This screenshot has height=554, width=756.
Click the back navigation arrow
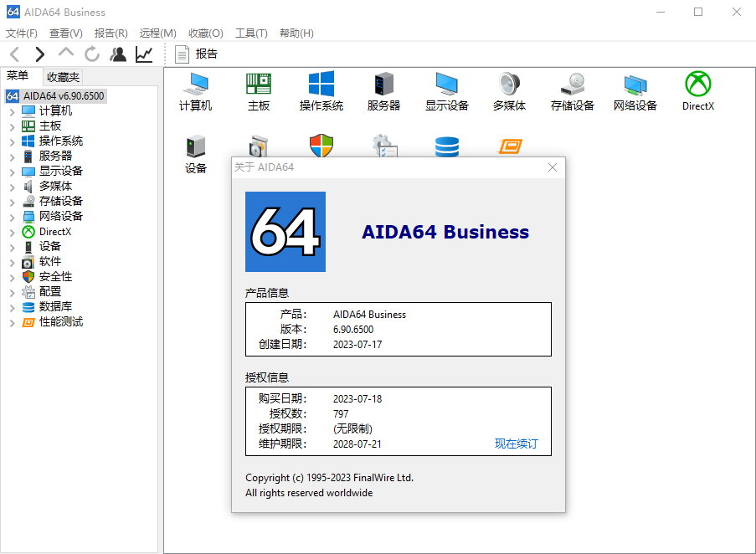click(x=15, y=54)
